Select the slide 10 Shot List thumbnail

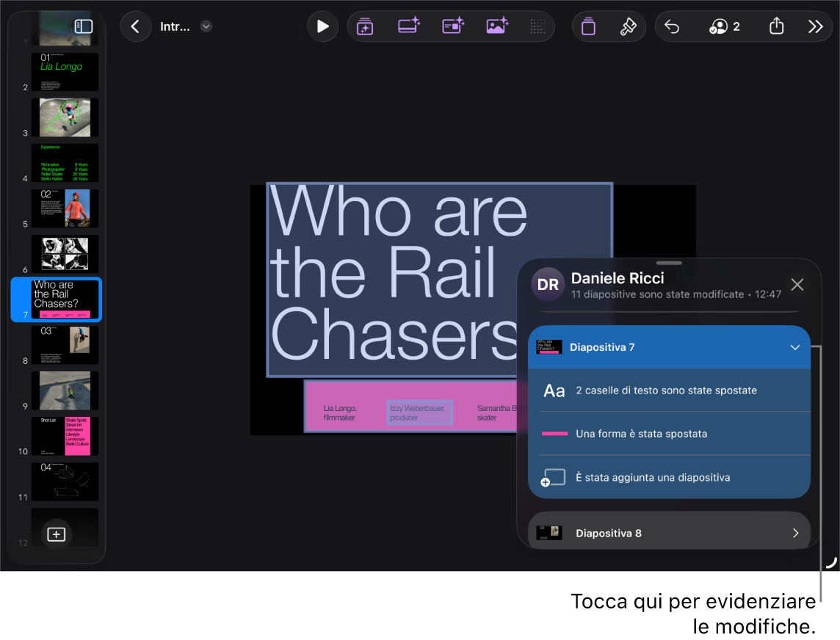pos(65,436)
